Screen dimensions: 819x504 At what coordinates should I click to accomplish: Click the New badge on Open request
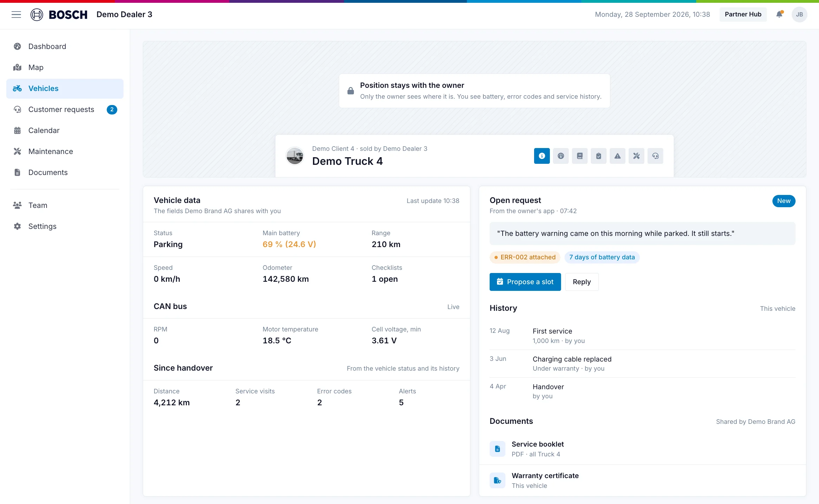coord(784,201)
